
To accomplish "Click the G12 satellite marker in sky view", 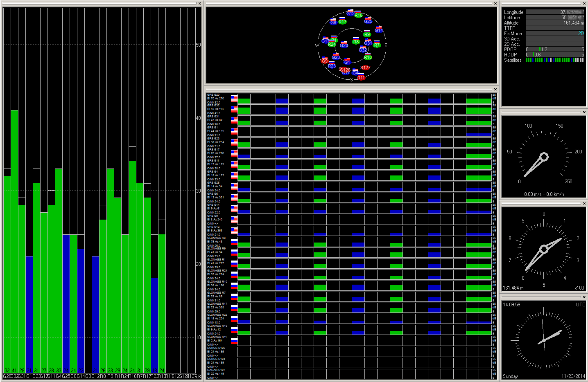I will [350, 13].
